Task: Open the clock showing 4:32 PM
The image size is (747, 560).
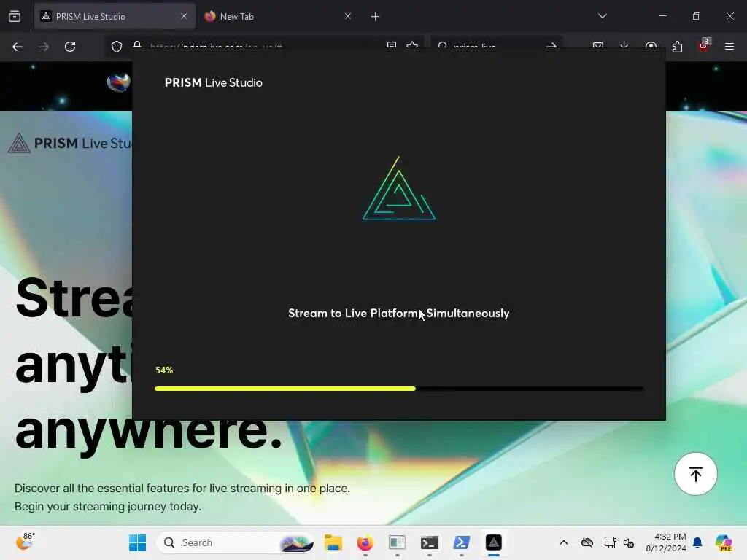Action: pos(666,542)
